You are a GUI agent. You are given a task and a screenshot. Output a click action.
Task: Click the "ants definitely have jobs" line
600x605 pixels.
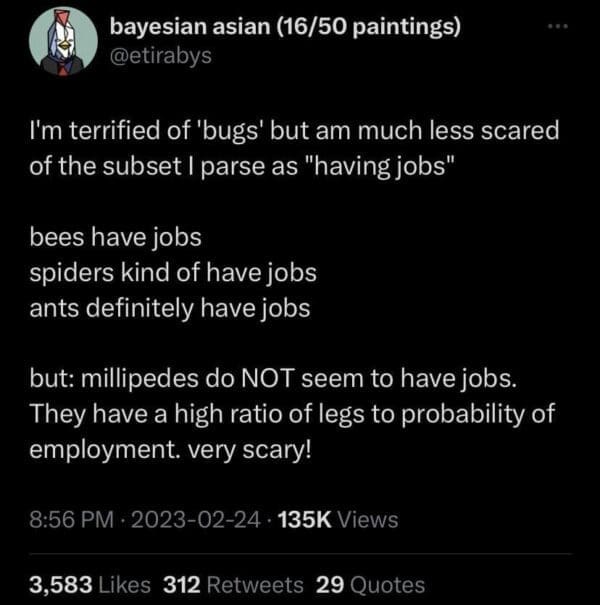[x=170, y=308]
